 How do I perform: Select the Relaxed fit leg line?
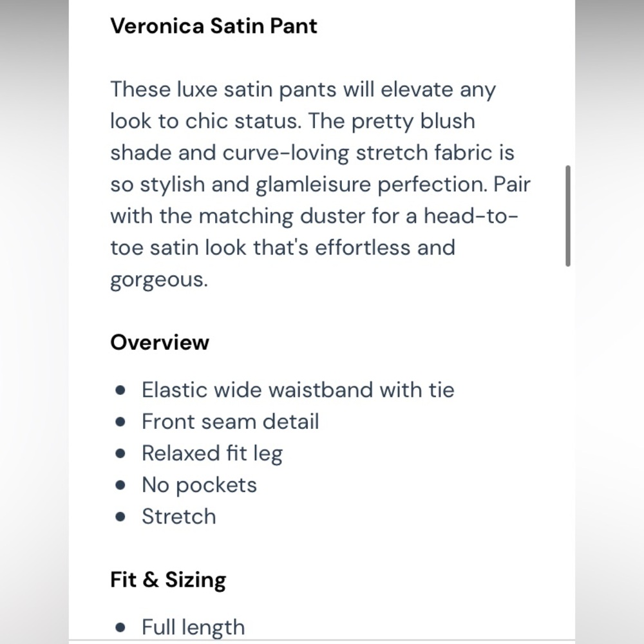(212, 453)
